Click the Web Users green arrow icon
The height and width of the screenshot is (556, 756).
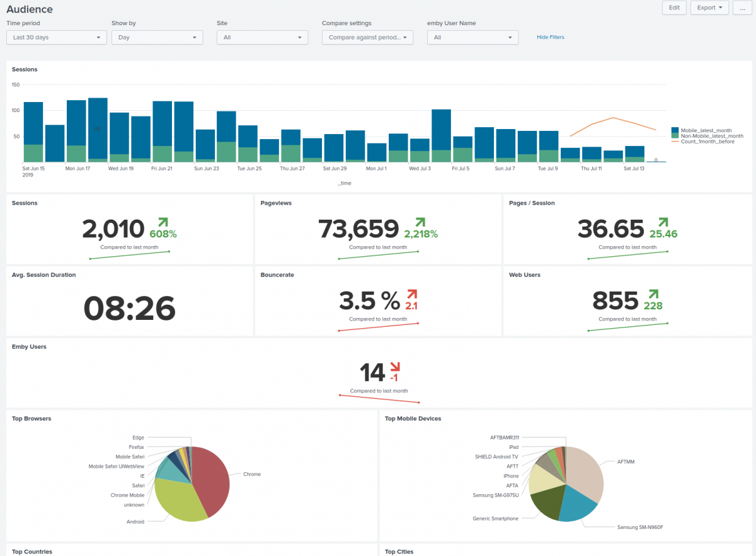[653, 294]
